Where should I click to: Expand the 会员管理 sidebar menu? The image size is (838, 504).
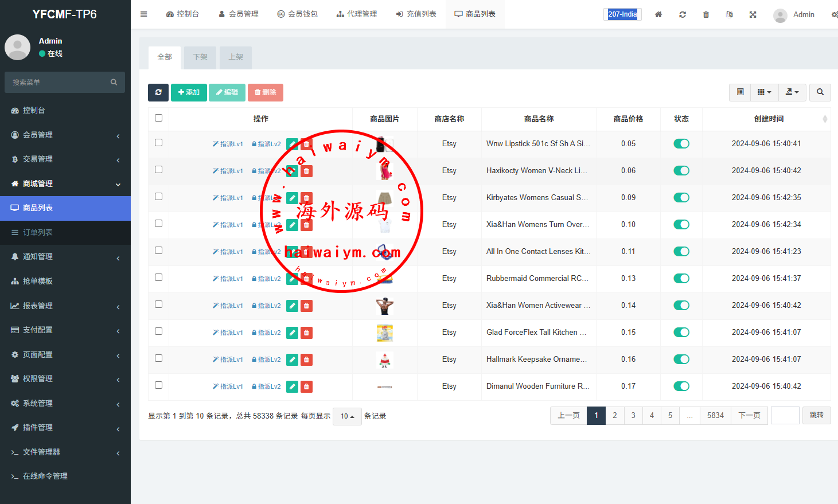pyautogui.click(x=65, y=135)
